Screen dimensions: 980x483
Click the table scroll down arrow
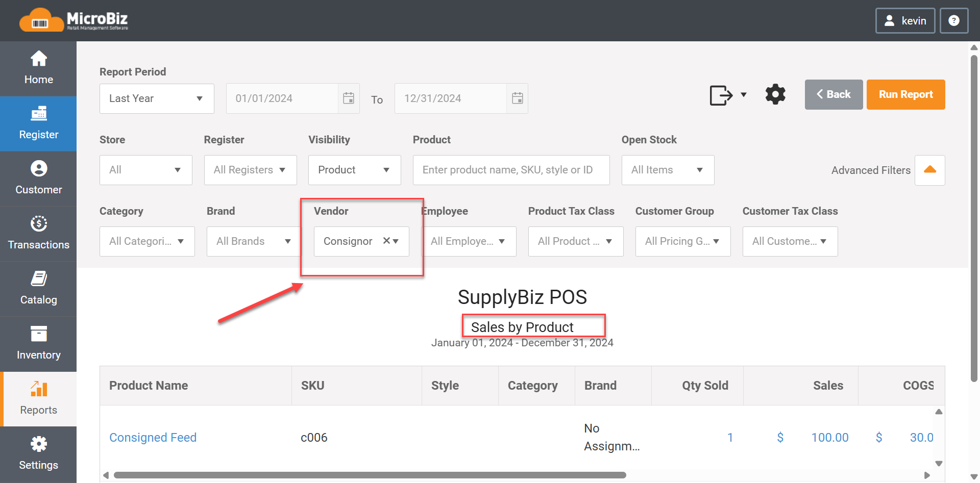939,464
